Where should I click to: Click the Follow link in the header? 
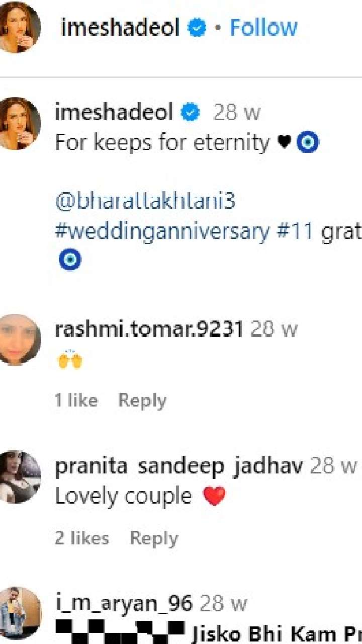263,28
